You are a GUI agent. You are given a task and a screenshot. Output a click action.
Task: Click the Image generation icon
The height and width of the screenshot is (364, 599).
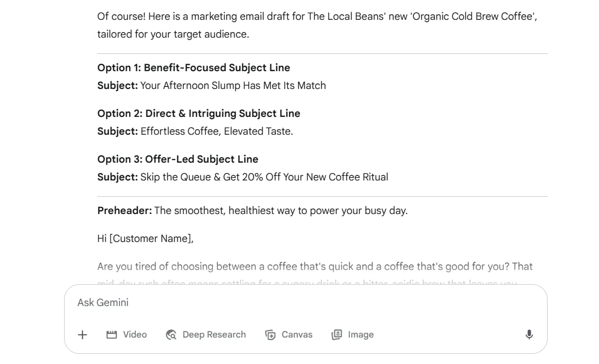(x=336, y=335)
